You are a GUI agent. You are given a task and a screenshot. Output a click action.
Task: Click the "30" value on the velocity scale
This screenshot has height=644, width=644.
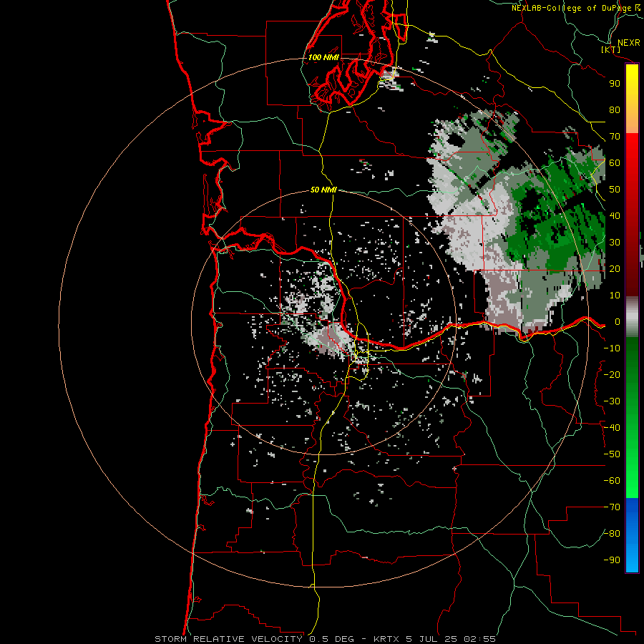pyautogui.click(x=615, y=243)
